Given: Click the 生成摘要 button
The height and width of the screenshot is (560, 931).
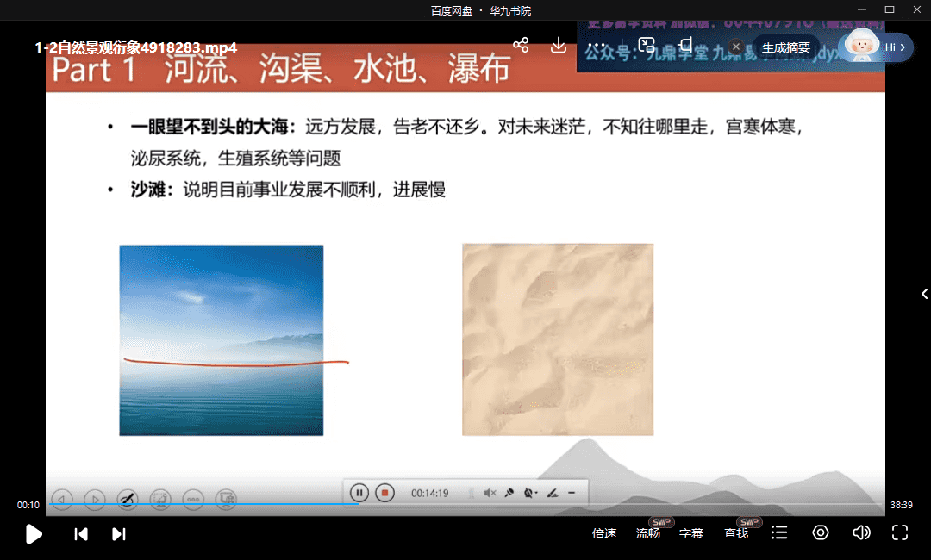Looking at the screenshot, I should pyautogui.click(x=785, y=47).
